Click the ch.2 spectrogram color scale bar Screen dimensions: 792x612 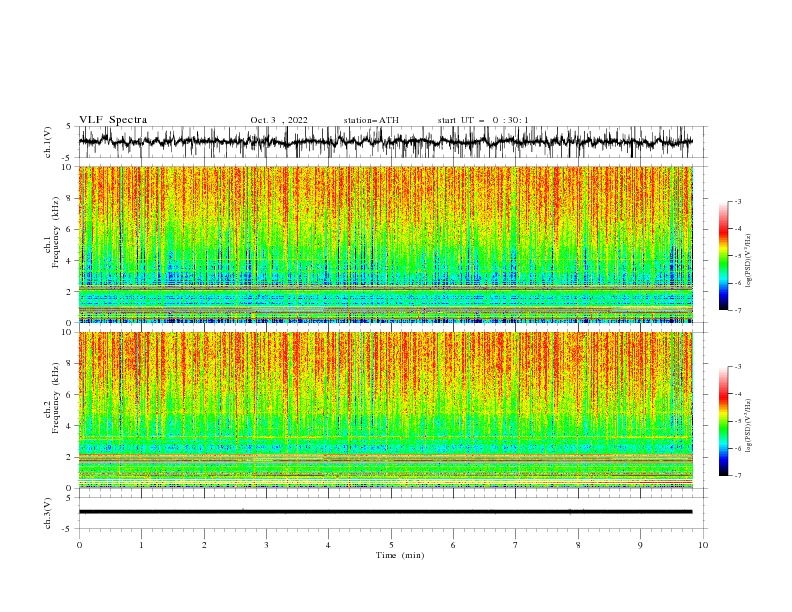(x=723, y=421)
